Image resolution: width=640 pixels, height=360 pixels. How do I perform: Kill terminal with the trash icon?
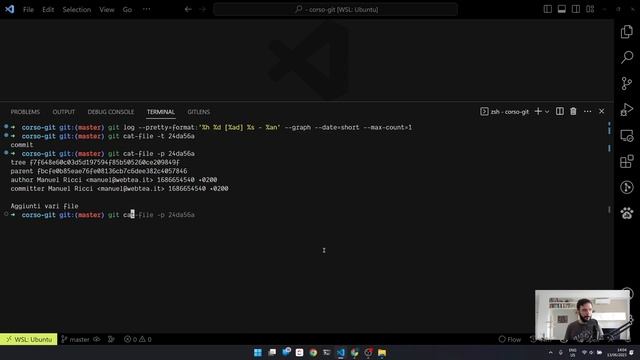[573, 111]
